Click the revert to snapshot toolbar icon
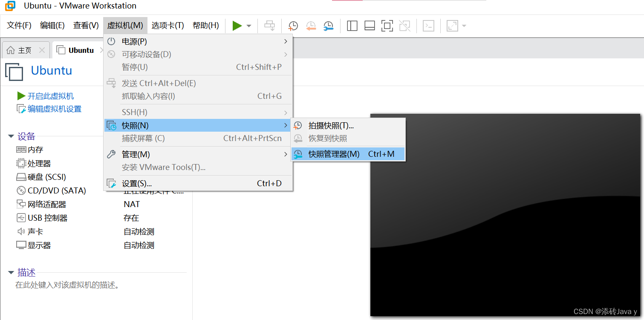The width and height of the screenshot is (644, 320). pyautogui.click(x=311, y=26)
